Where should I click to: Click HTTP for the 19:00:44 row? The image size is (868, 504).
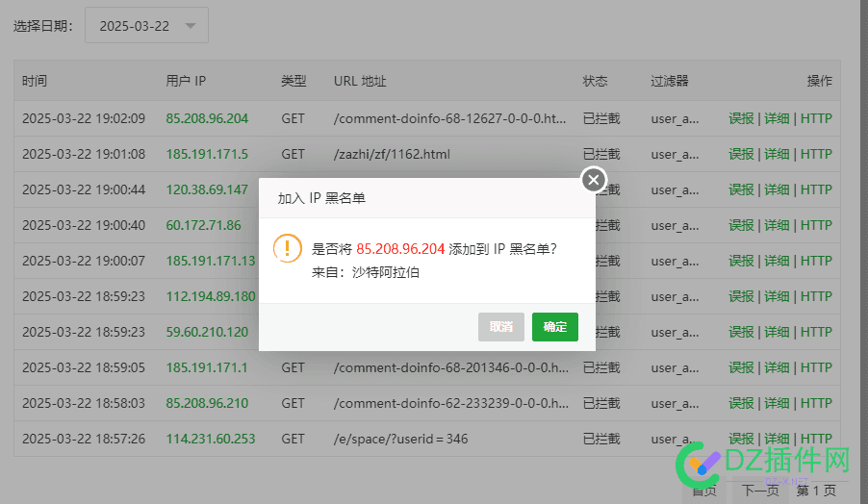tap(816, 189)
